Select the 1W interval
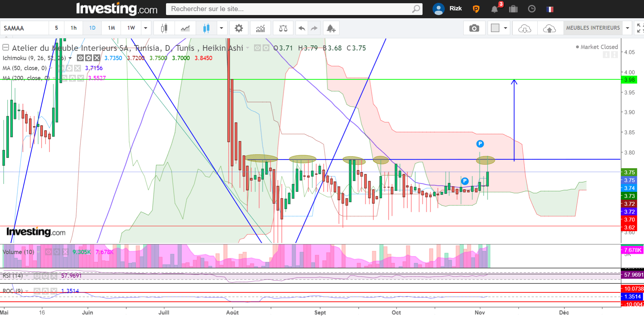The height and width of the screenshot is (316, 644). (131, 28)
